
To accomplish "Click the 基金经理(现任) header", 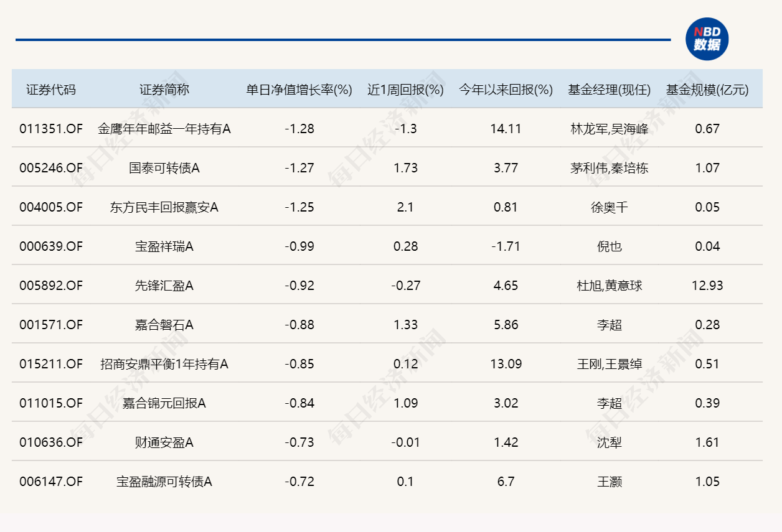I will coord(609,90).
